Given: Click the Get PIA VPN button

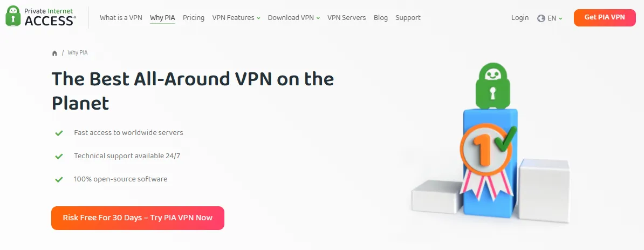Looking at the screenshot, I should coord(605,18).
